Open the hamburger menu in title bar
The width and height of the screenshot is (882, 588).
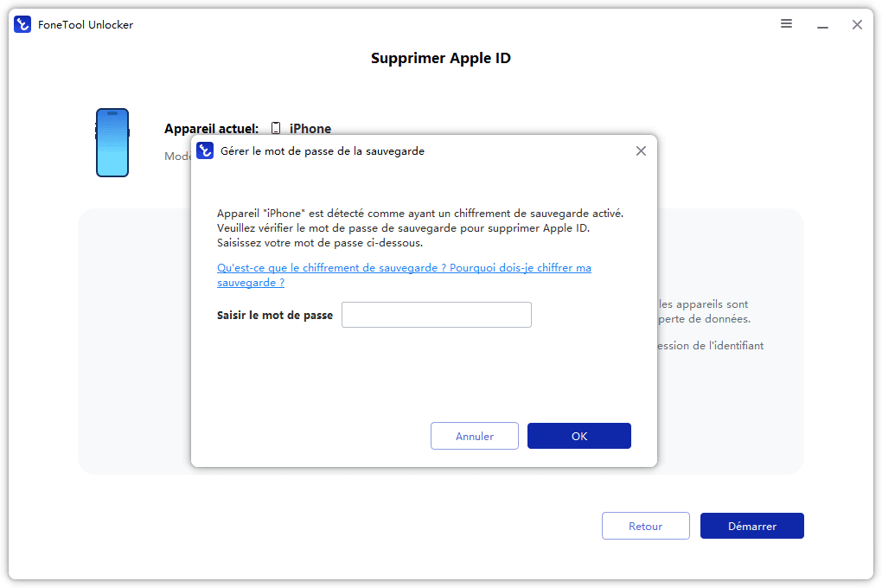(x=786, y=24)
